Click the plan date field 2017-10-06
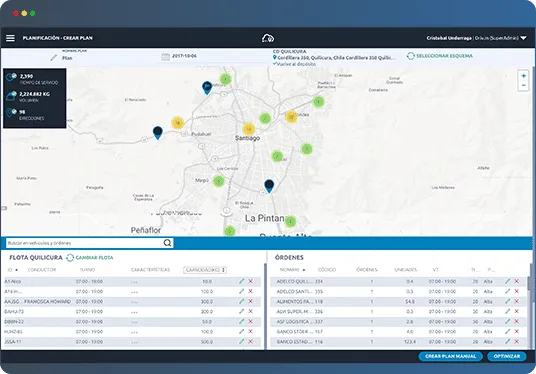The width and height of the screenshot is (536, 374). [184, 56]
